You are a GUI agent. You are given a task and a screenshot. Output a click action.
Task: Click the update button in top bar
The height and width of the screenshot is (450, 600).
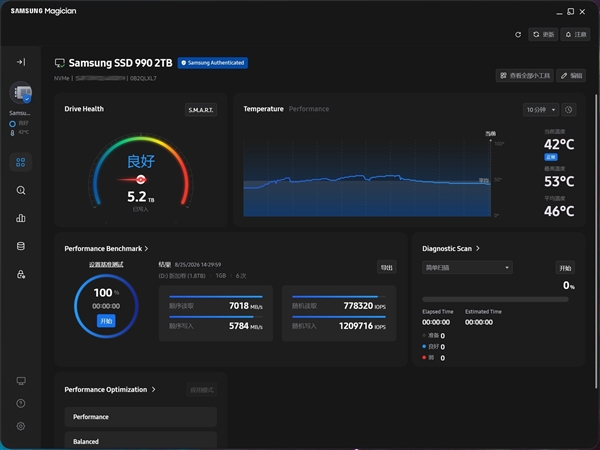pyautogui.click(x=543, y=34)
